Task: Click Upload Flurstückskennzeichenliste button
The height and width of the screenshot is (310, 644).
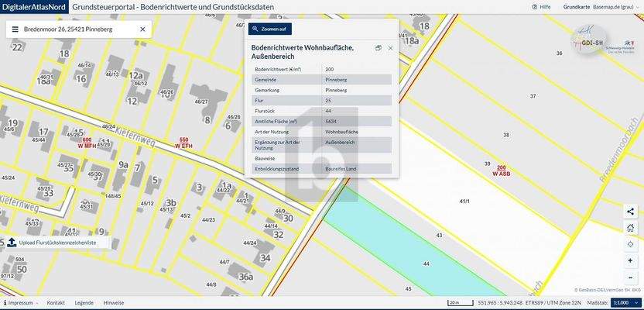Action: (52, 243)
